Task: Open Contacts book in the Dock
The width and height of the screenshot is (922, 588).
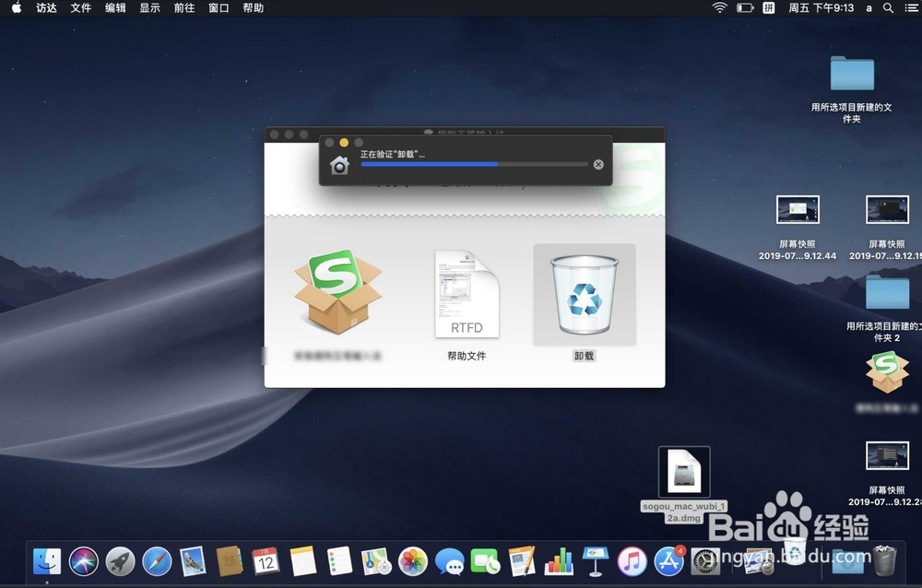Action: coord(230,561)
